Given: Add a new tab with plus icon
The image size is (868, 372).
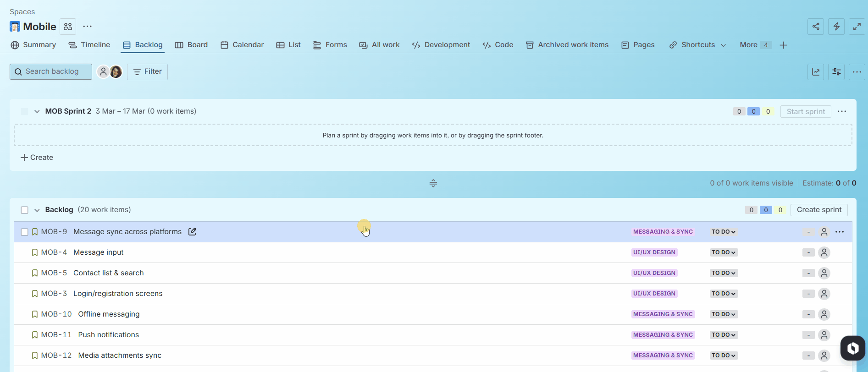Looking at the screenshot, I should [783, 45].
